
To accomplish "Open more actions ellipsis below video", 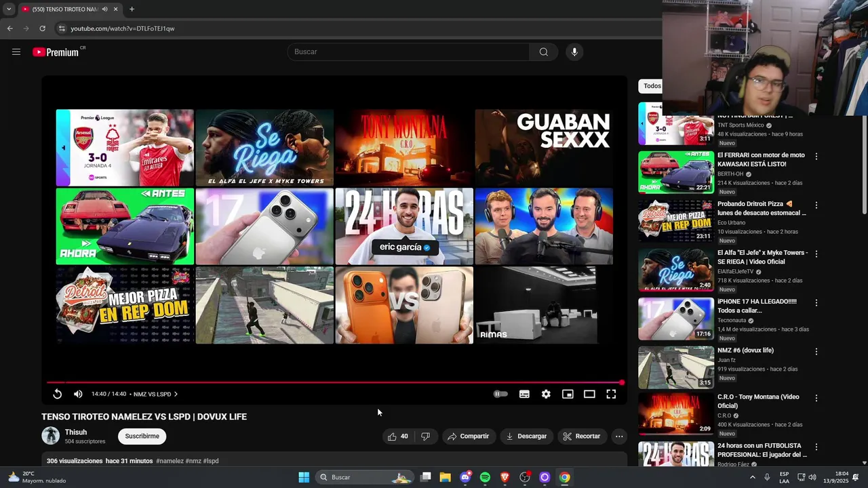I will point(619,436).
